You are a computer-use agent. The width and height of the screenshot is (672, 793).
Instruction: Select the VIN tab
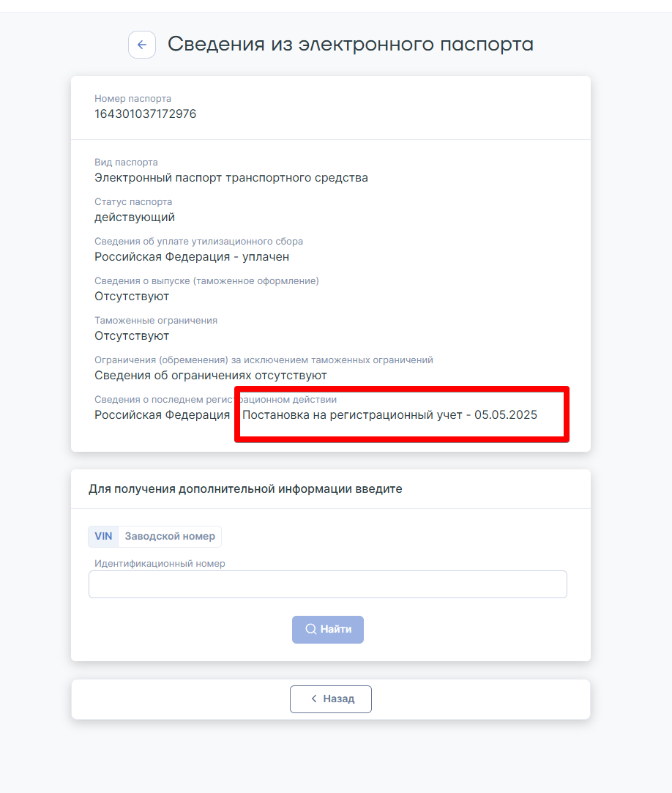point(103,536)
